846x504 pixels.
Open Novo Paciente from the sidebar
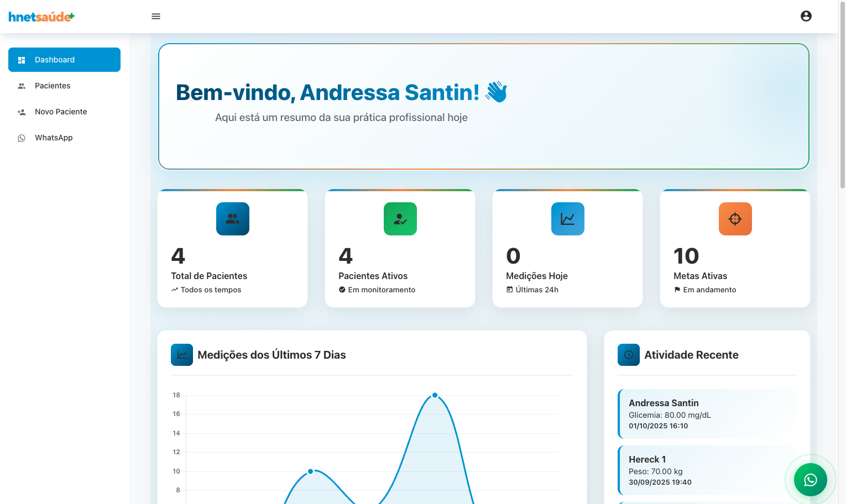coord(61,112)
